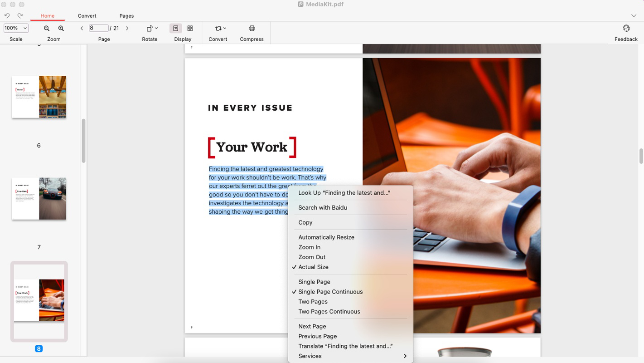Select Search with Baidu
The height and width of the screenshot is (363, 644).
coord(322,207)
